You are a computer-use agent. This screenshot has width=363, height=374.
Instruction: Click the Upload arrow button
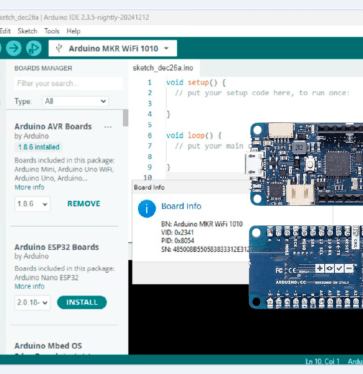tap(14, 48)
